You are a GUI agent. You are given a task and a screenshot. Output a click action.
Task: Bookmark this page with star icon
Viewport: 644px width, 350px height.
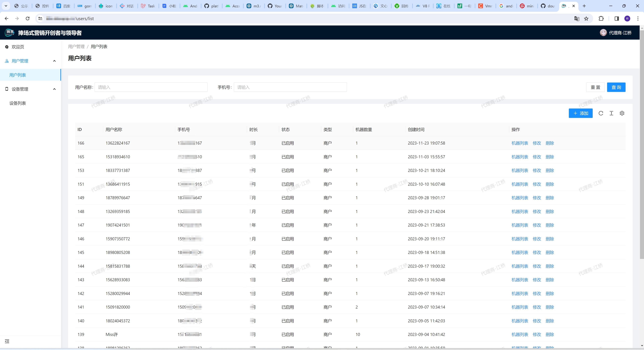586,18
